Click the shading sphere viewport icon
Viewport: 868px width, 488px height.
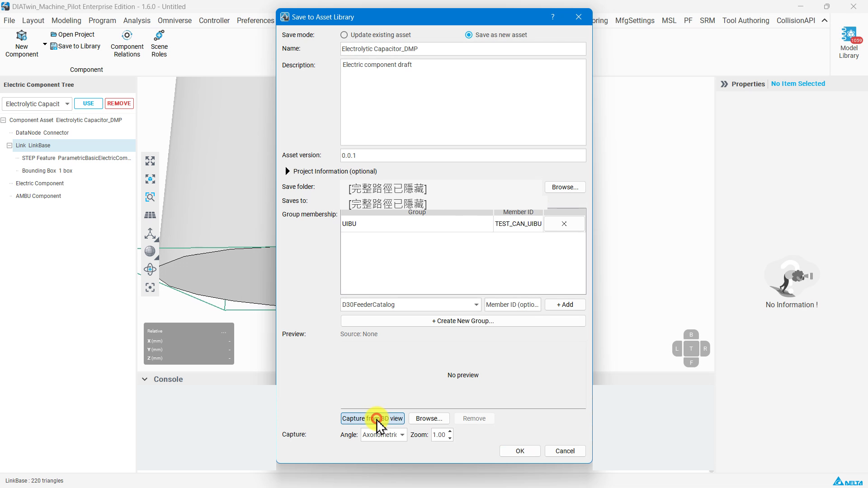tap(150, 251)
